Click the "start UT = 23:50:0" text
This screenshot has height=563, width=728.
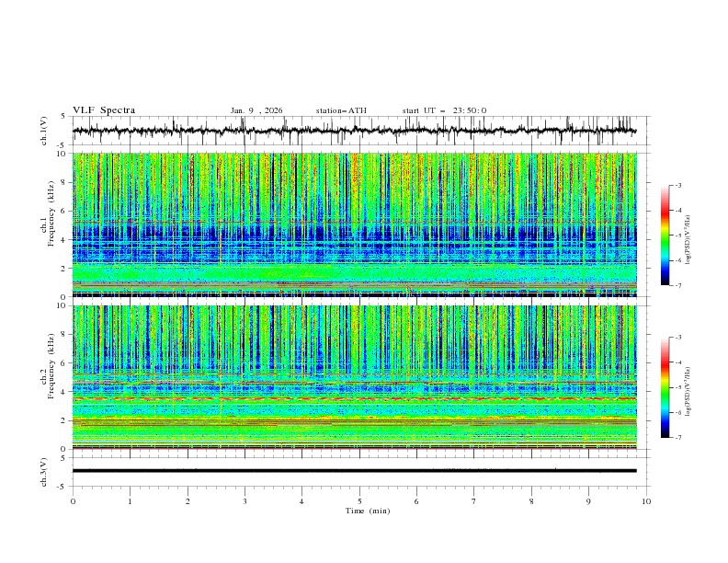click(x=444, y=110)
